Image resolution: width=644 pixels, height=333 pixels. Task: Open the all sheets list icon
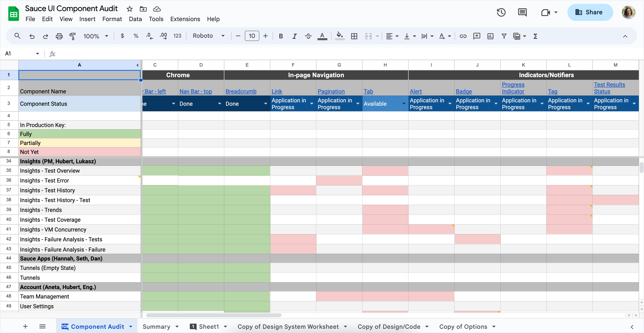click(x=42, y=326)
